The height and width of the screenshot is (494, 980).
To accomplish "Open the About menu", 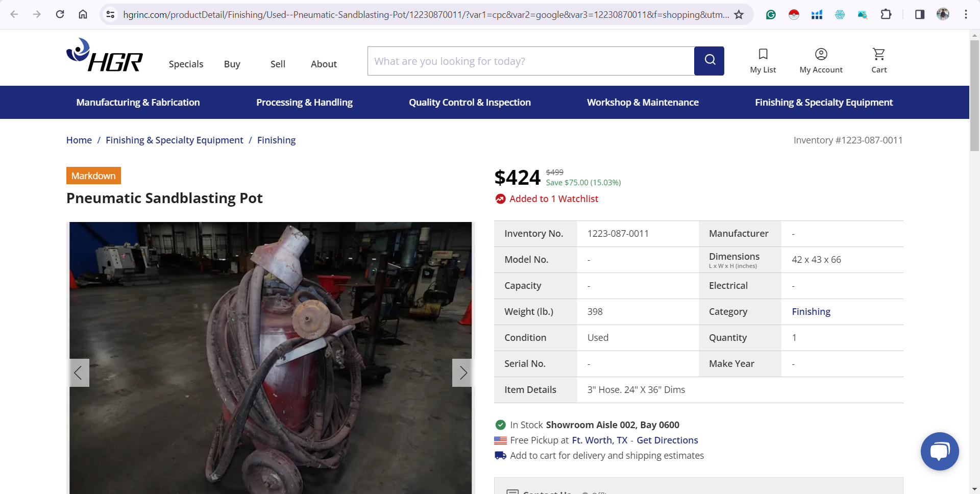I will [324, 64].
